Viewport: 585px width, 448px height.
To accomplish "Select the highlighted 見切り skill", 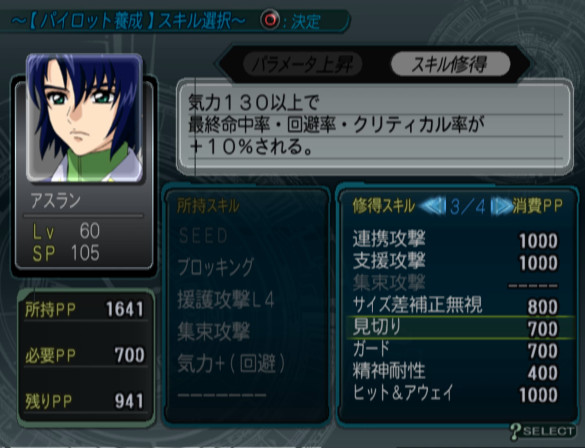I will 460,328.
